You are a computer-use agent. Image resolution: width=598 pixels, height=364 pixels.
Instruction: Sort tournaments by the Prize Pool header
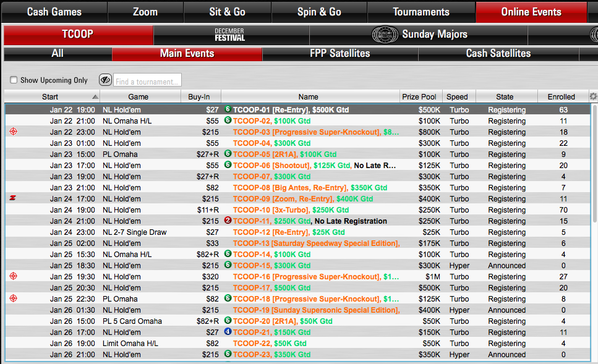(419, 96)
